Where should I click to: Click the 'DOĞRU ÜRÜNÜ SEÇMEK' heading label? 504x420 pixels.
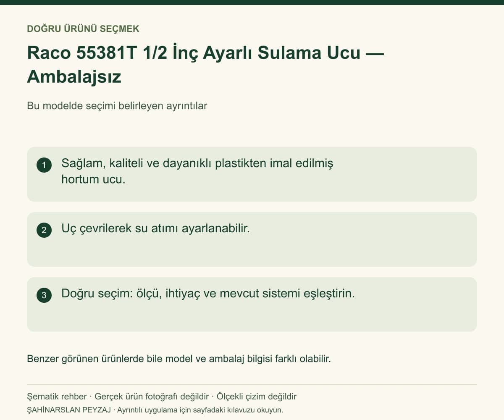pyautogui.click(x=83, y=29)
